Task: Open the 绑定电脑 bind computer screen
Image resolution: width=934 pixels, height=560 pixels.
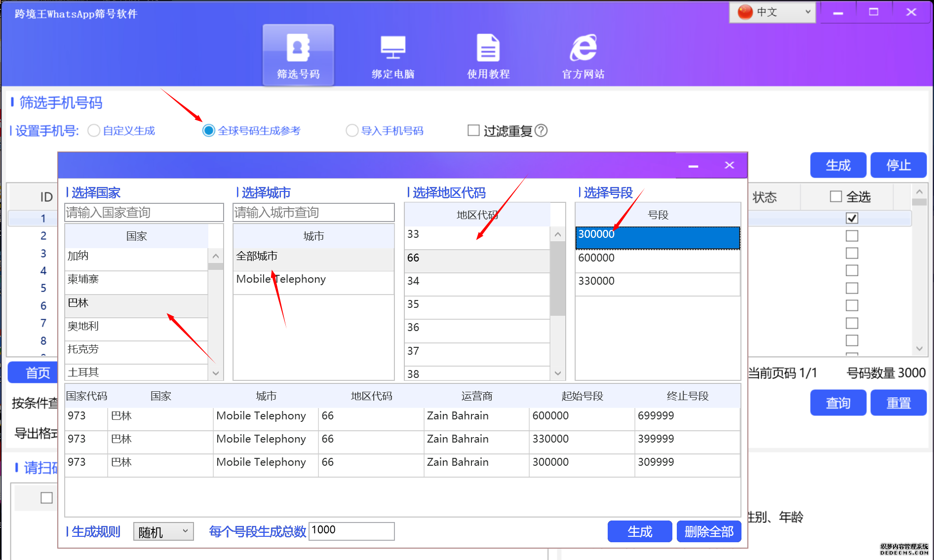Action: [393, 54]
